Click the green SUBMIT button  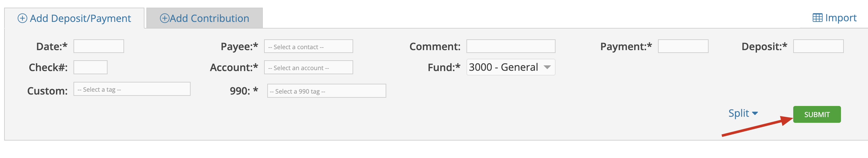[817, 114]
